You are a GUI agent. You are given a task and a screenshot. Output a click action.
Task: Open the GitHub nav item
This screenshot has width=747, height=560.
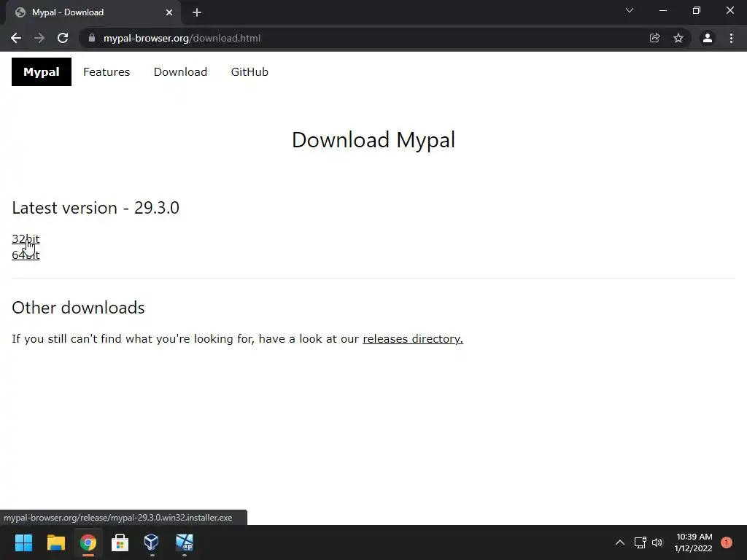pos(249,72)
